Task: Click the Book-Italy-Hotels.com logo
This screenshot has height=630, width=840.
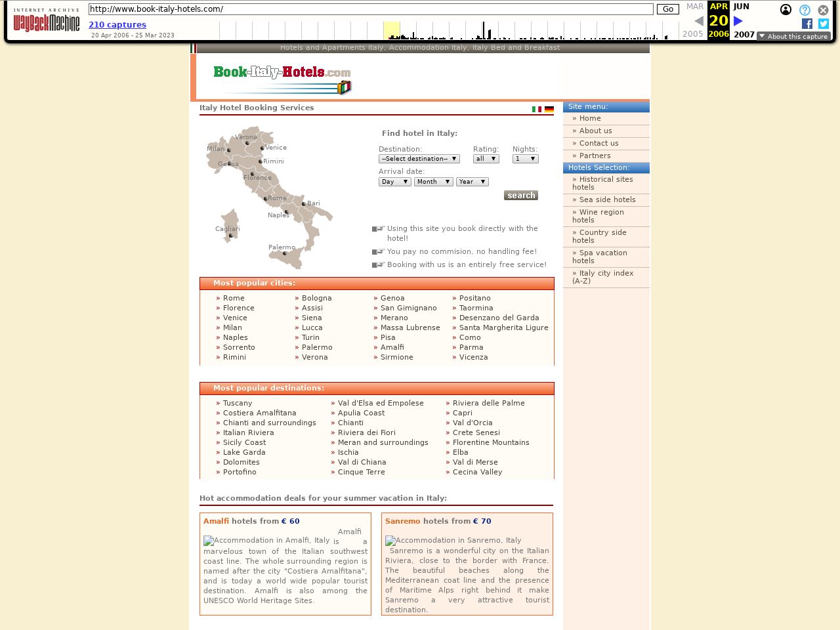Action: (282, 79)
